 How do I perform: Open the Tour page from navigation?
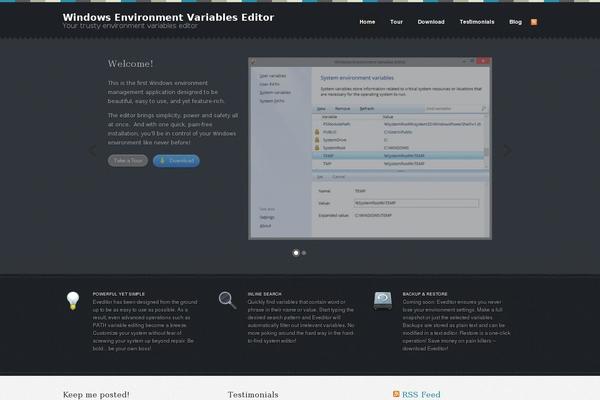click(396, 22)
